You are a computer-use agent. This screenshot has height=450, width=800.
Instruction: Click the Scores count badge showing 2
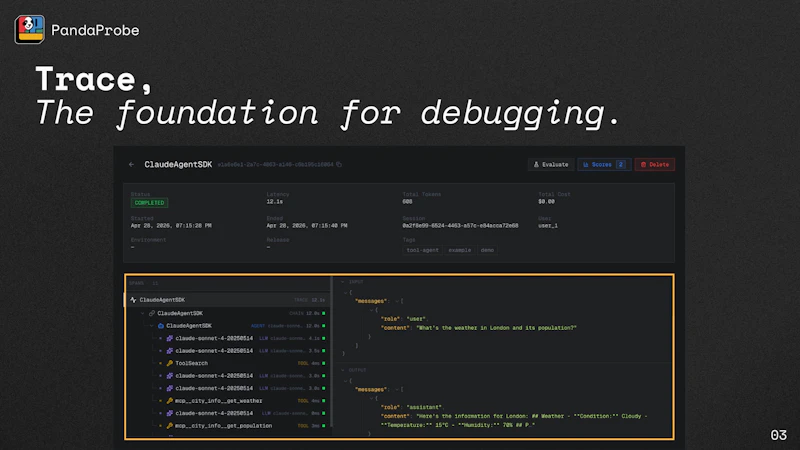point(621,164)
